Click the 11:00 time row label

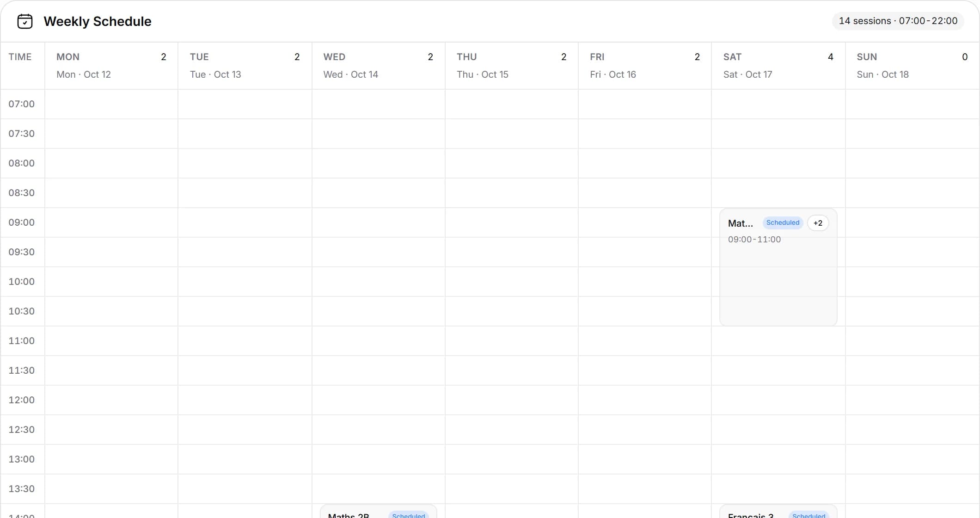[21, 341]
